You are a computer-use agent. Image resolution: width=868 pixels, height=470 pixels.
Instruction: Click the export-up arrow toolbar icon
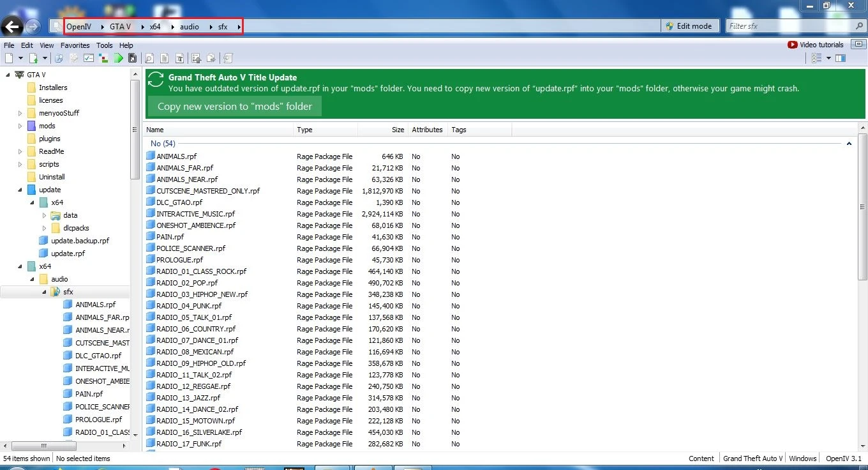coord(197,58)
